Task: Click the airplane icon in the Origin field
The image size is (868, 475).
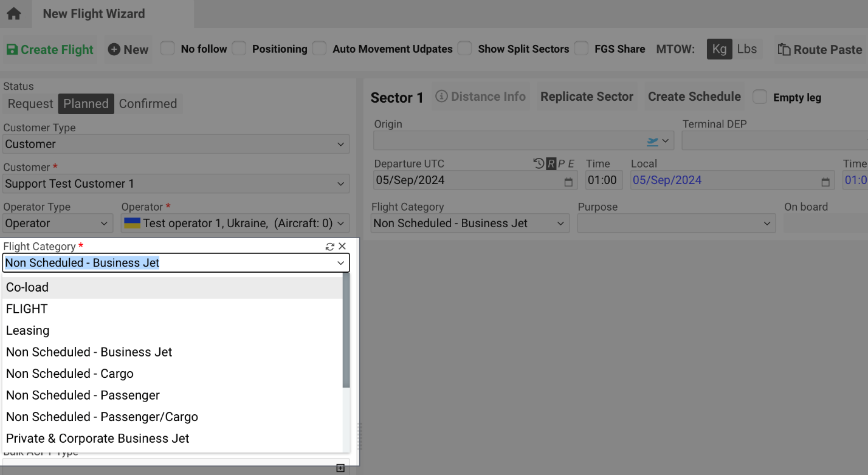Action: point(652,140)
